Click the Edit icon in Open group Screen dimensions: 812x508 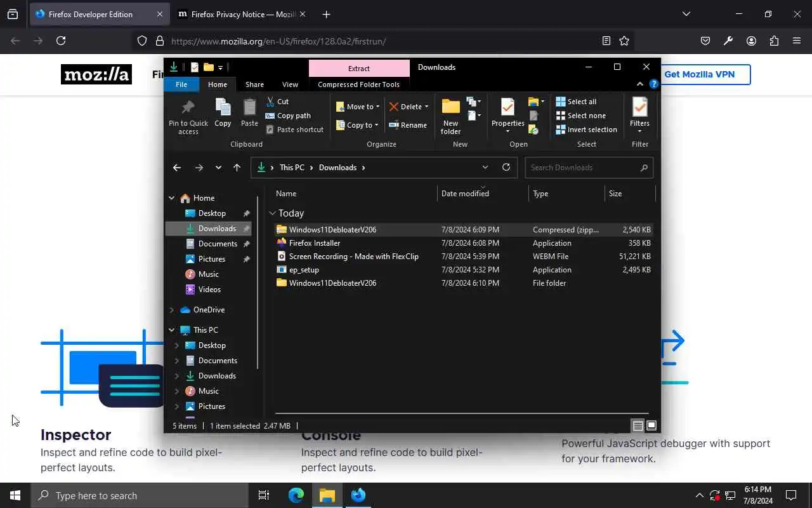point(534,116)
